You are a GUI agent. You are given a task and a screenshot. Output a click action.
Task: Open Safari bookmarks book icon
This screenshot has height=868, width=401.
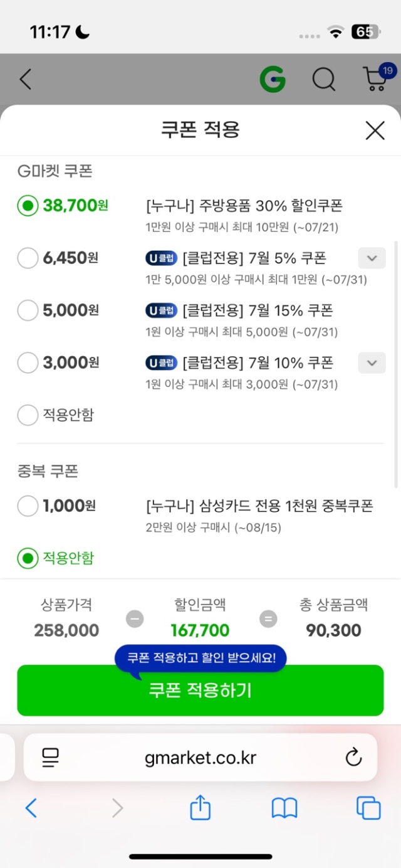pyautogui.click(x=284, y=808)
